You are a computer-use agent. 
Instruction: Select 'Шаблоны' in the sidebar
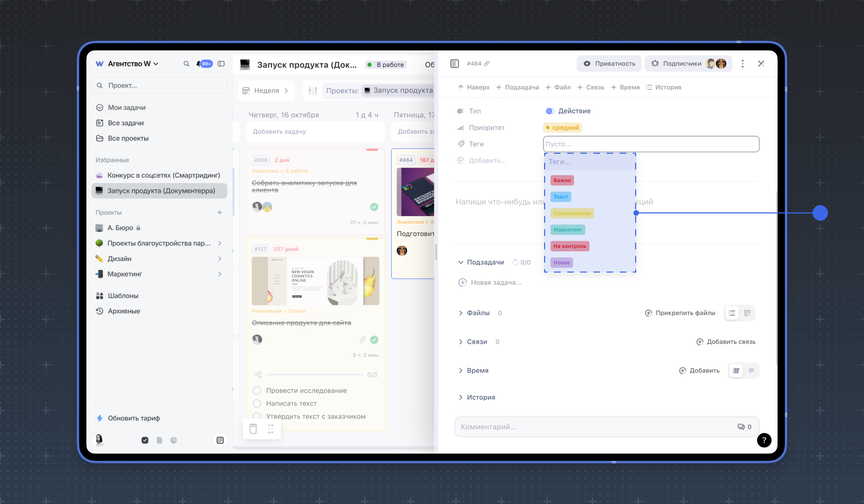pyautogui.click(x=123, y=296)
